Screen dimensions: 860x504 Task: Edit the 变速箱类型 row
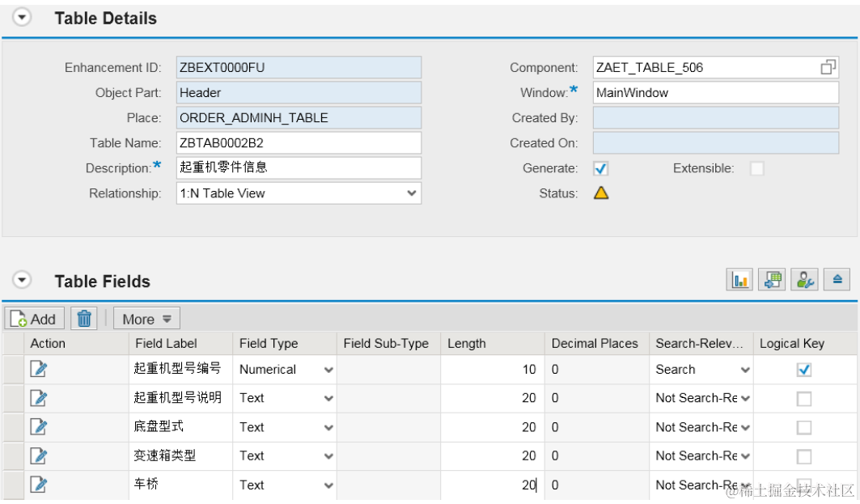(38, 455)
